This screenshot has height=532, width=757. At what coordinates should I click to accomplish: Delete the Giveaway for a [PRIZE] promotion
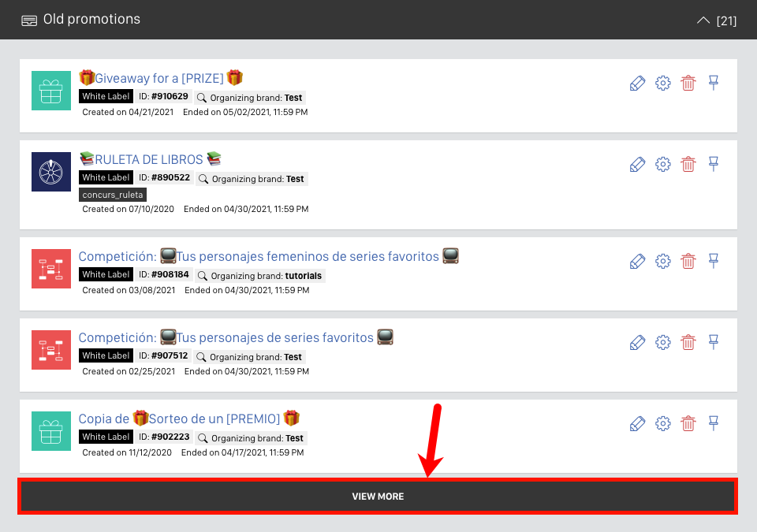(688, 83)
